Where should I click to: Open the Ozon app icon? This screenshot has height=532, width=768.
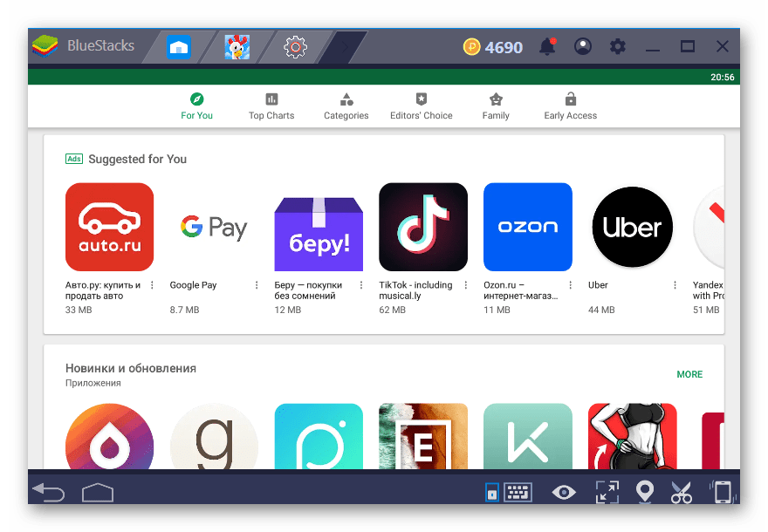(x=528, y=227)
